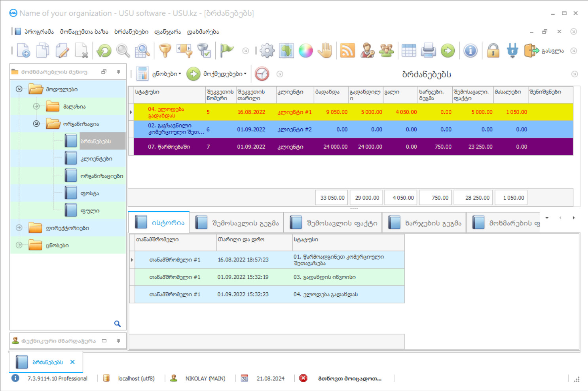Open the პროგრამა menu
Screen dimensions: 588x391
pos(39,32)
